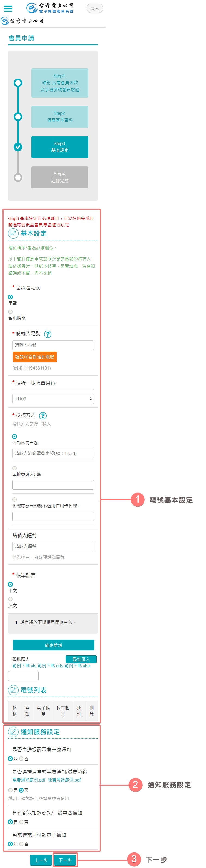Download the 範例下載.ods sample file

pos(50,666)
